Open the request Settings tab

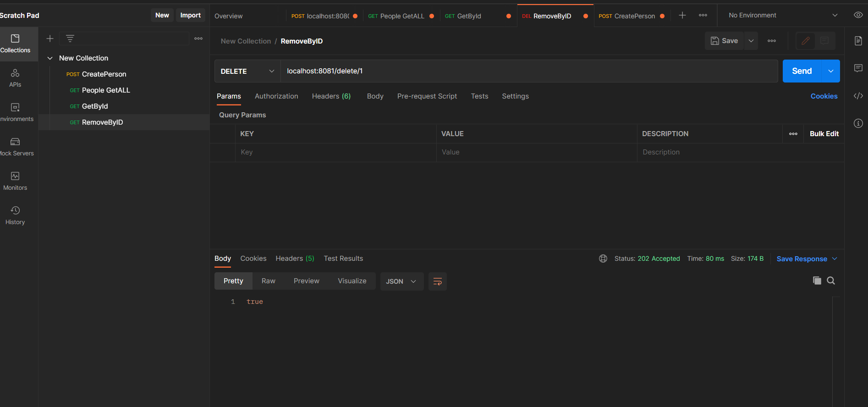pyautogui.click(x=515, y=96)
